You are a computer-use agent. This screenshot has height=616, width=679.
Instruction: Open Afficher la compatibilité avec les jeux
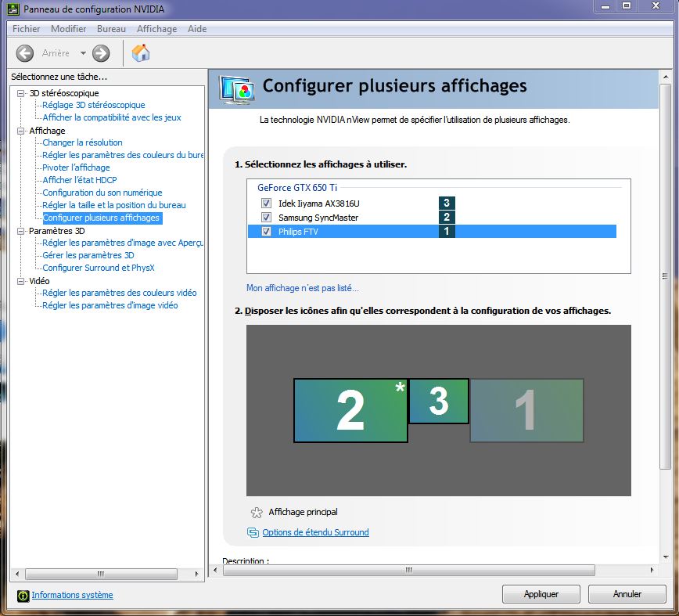[x=112, y=117]
